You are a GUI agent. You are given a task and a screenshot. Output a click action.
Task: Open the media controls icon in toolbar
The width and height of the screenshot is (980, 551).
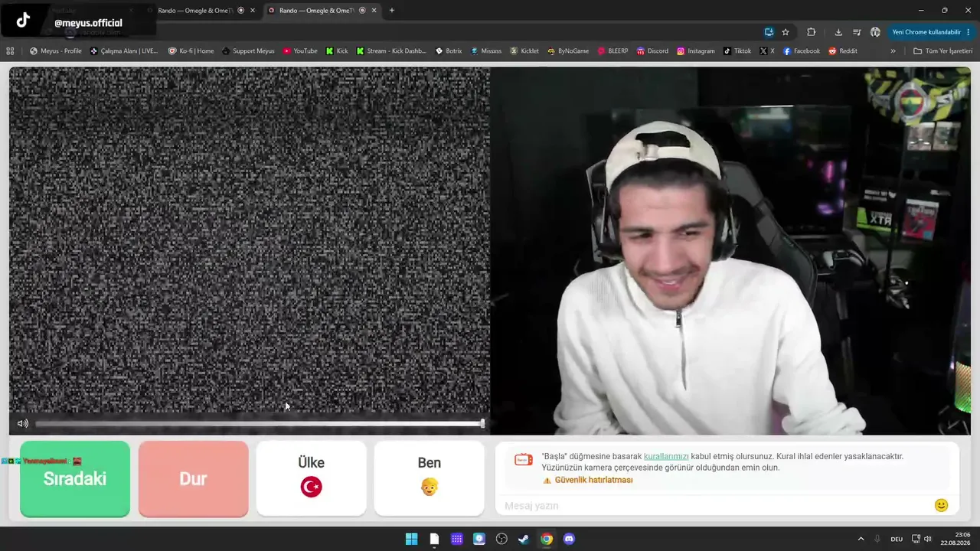(x=857, y=32)
